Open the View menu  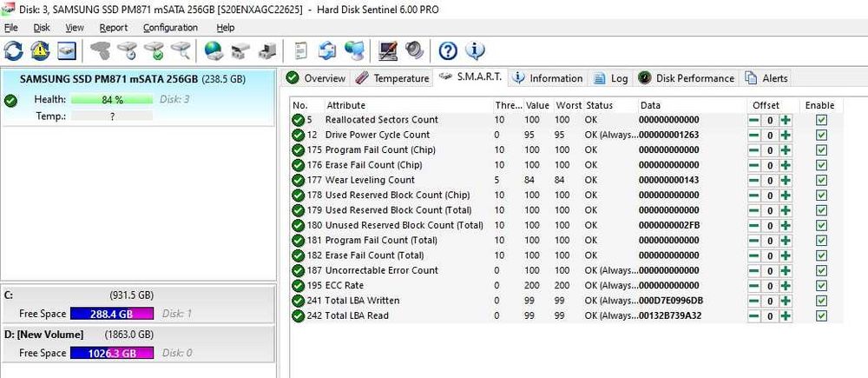click(x=75, y=28)
